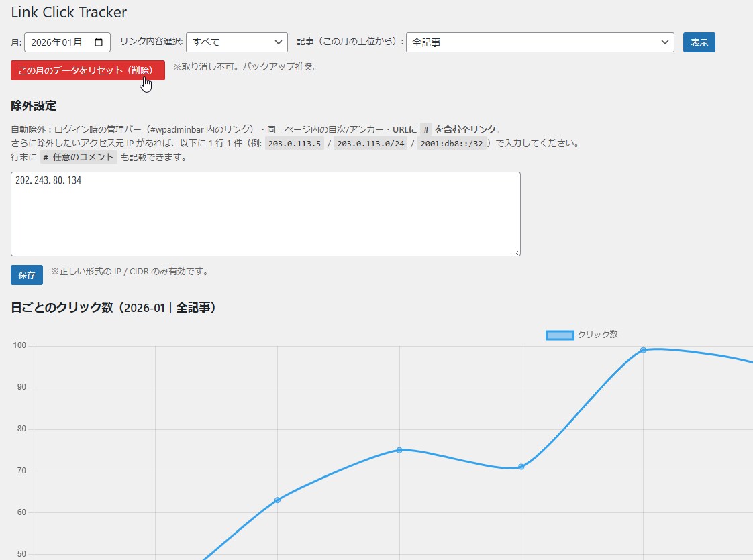Screen dimensions: 753x560
Task: Click the chart data point near 63
Action: 277,500
